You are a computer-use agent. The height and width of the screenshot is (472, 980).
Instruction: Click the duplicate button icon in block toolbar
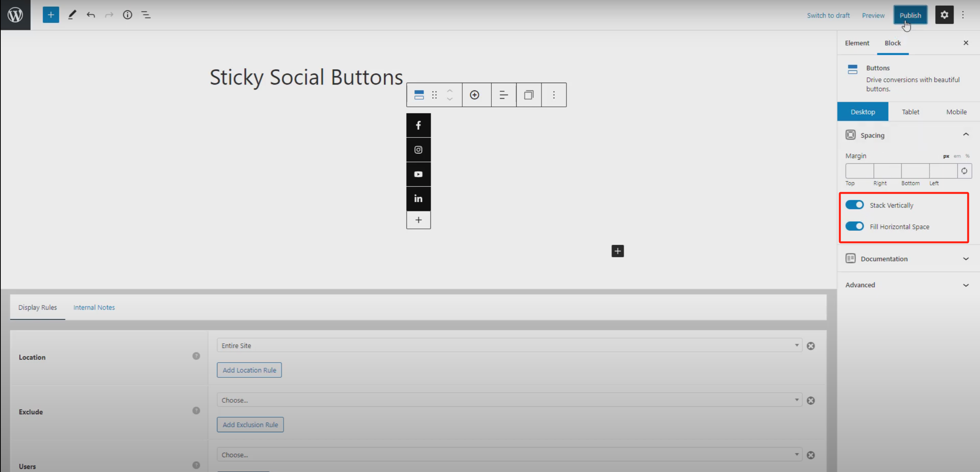coord(528,95)
